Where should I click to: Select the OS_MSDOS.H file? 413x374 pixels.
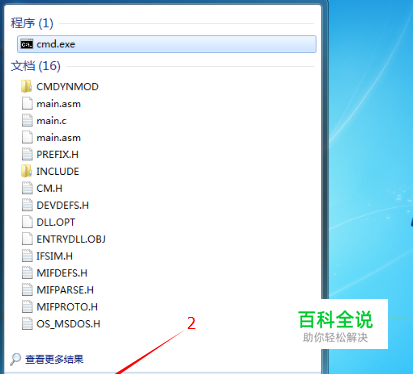coord(68,324)
